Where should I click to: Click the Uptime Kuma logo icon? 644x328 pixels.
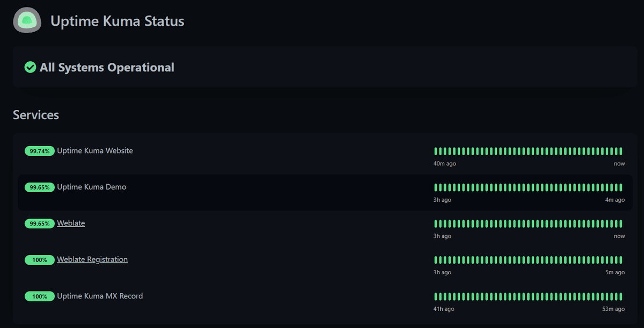[27, 20]
